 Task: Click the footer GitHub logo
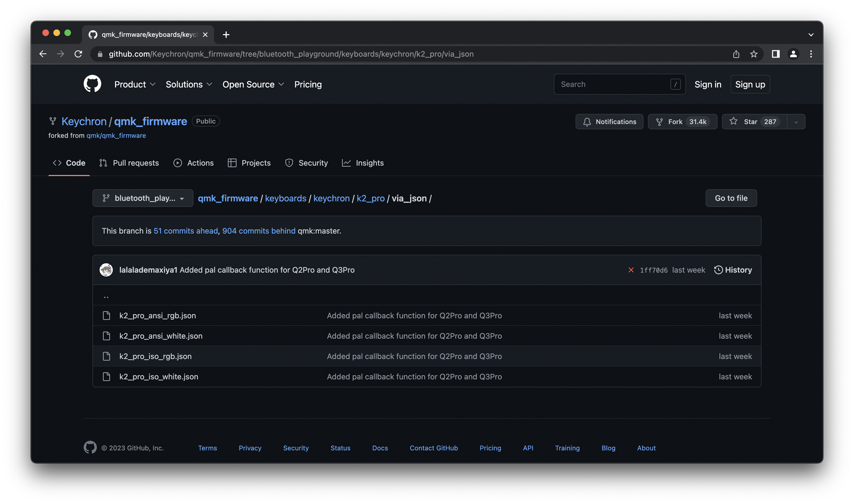pyautogui.click(x=90, y=448)
